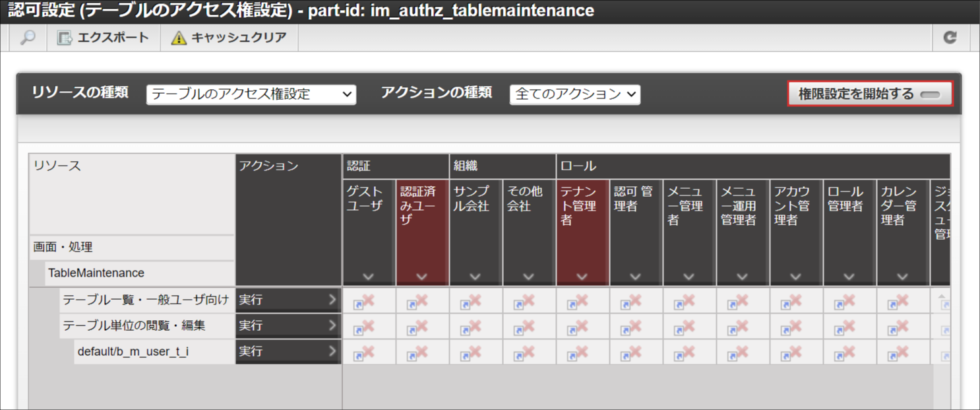Toggle authenticated user permission for default/b_m_user_t_i
Viewport: 980px width, 410px height.
pyautogui.click(x=417, y=353)
